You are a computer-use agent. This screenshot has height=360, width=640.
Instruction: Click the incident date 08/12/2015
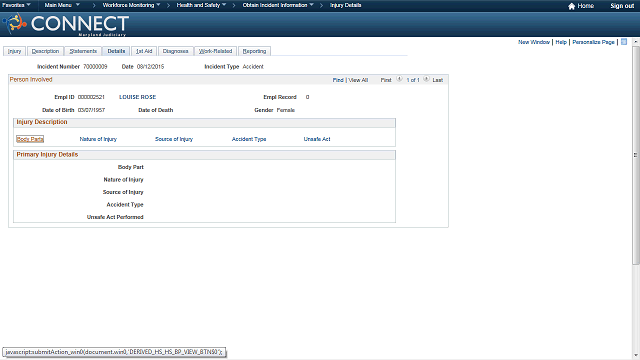click(x=150, y=67)
